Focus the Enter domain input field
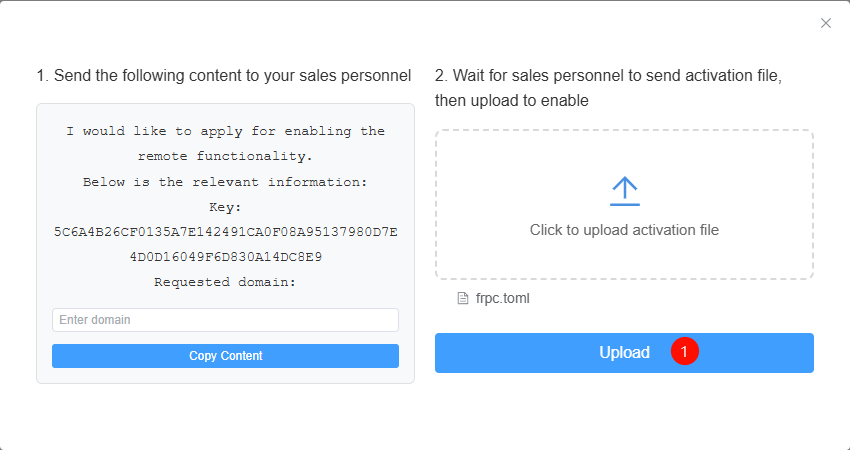850x450 pixels. (x=225, y=320)
